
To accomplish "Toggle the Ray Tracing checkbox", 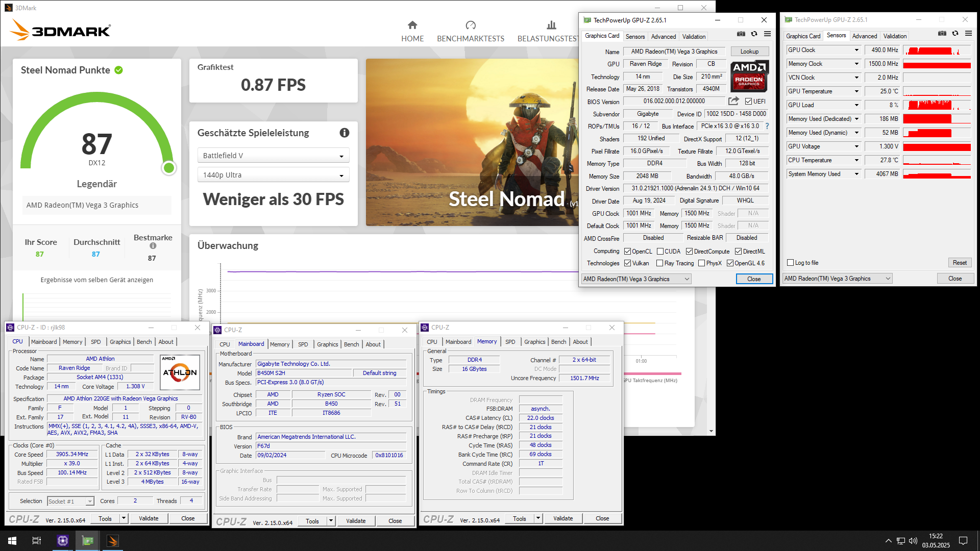I will click(660, 263).
